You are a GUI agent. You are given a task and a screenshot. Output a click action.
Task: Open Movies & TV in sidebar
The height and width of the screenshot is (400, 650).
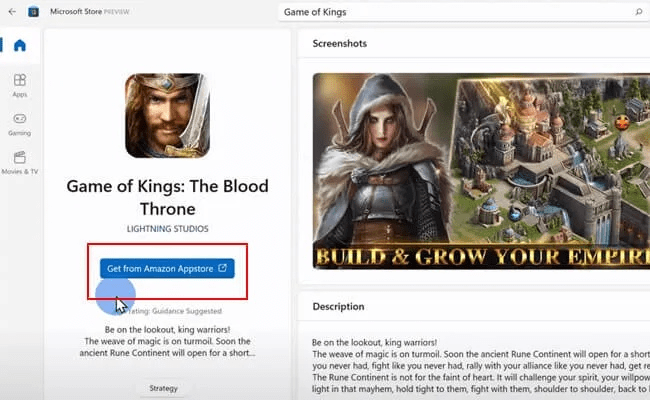[20, 163]
